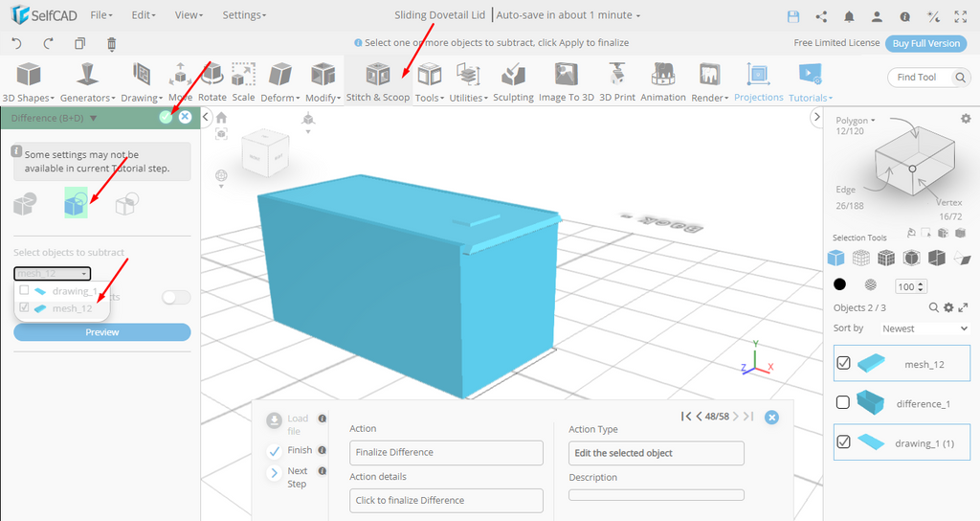Select the Difference boolean mode icon
This screenshot has width=980, height=521.
(x=76, y=203)
